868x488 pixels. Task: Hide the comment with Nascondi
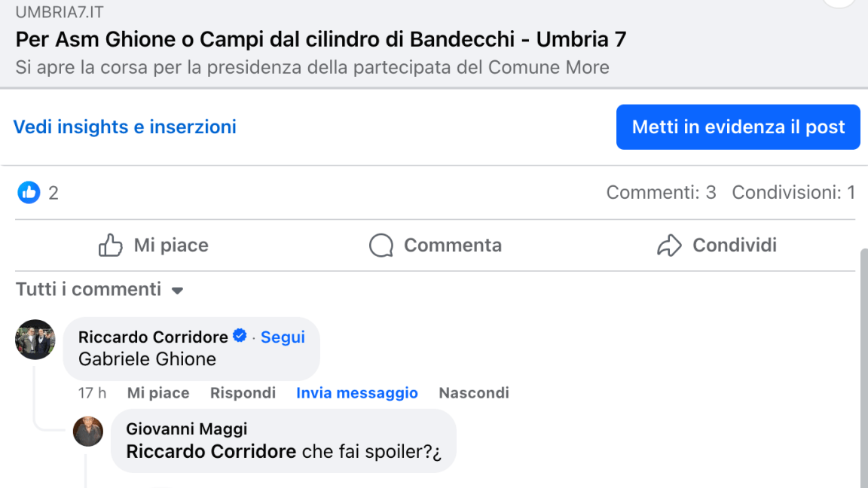(474, 393)
